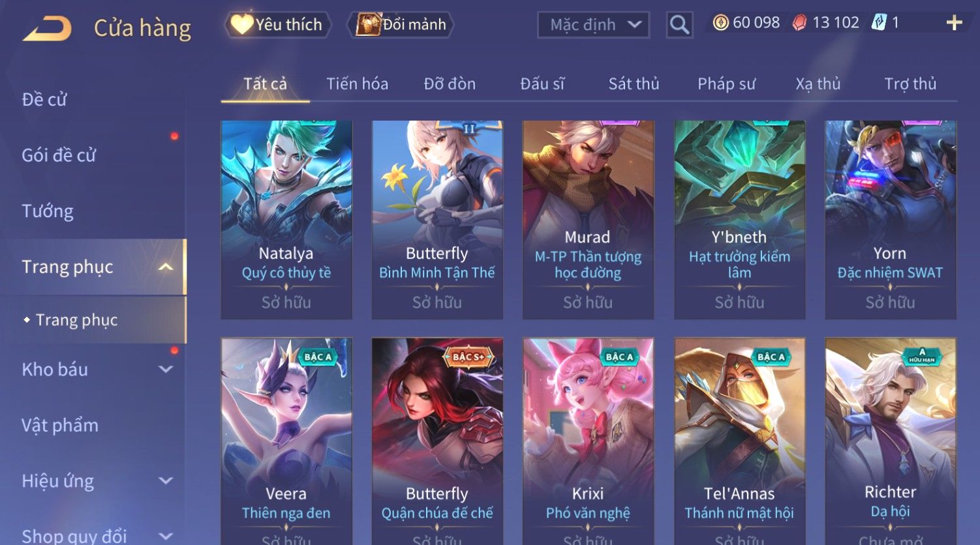980x545 pixels.
Task: Click the blue voucher ticket icon
Action: point(879,23)
